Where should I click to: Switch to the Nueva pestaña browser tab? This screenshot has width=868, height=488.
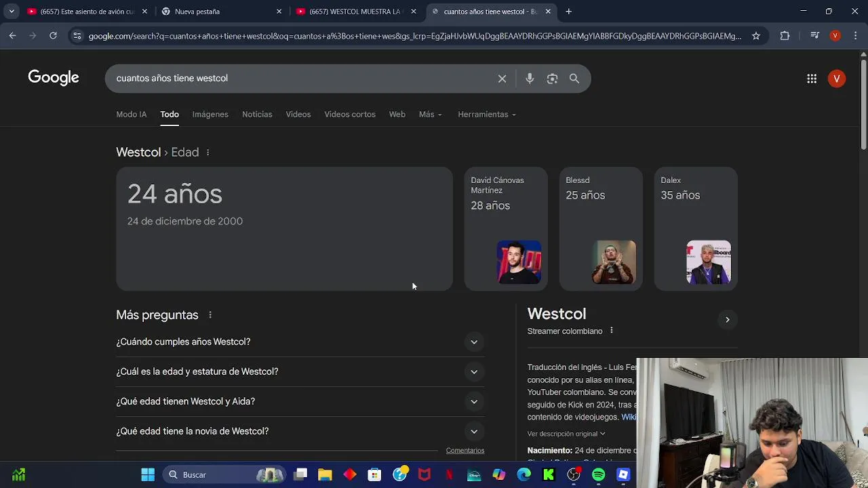[220, 12]
